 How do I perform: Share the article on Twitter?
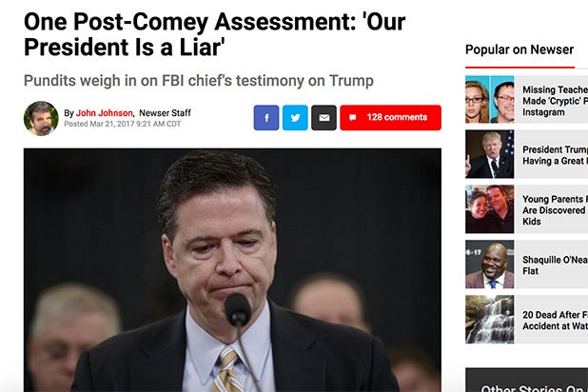(x=295, y=118)
